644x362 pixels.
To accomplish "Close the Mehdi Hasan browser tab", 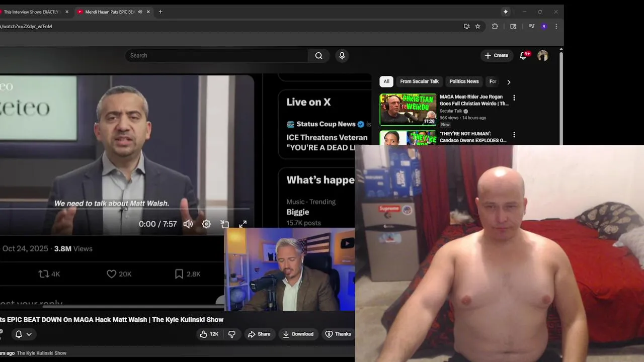I will [148, 12].
